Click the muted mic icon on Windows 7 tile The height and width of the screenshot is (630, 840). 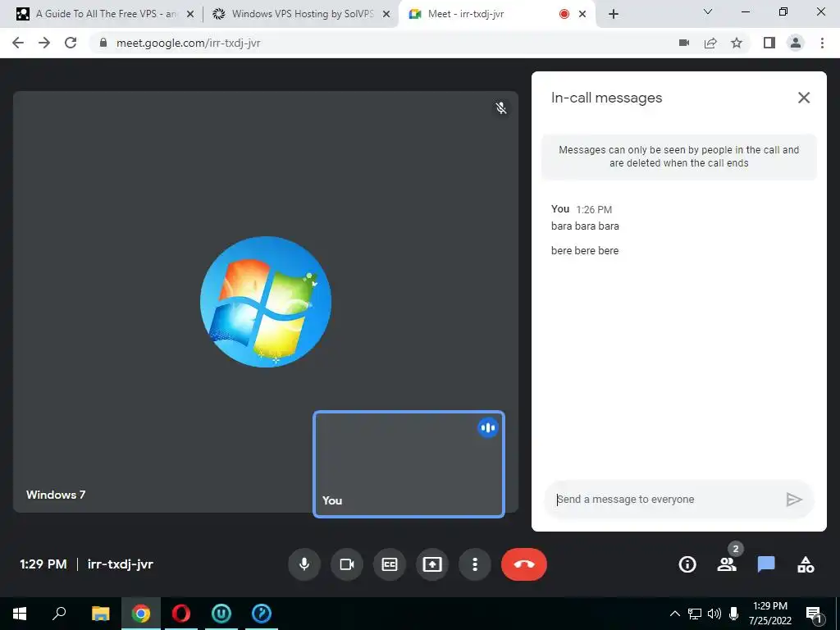501,108
